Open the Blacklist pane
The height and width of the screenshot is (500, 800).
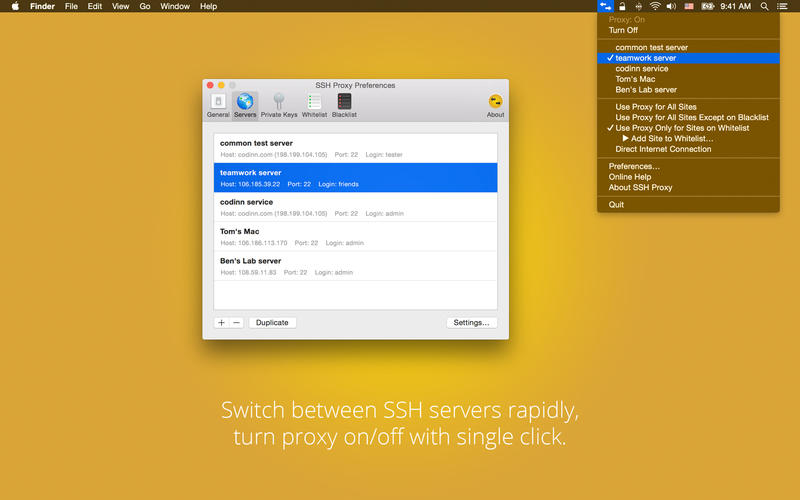(x=344, y=105)
